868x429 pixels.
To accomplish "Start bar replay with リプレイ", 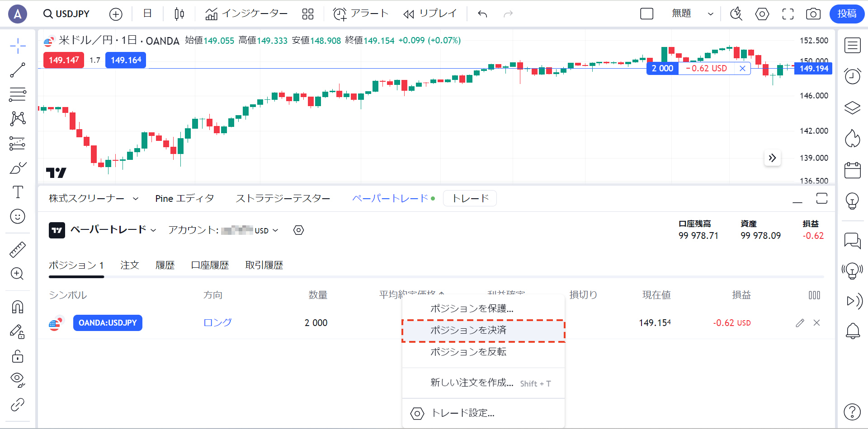I will coord(430,14).
